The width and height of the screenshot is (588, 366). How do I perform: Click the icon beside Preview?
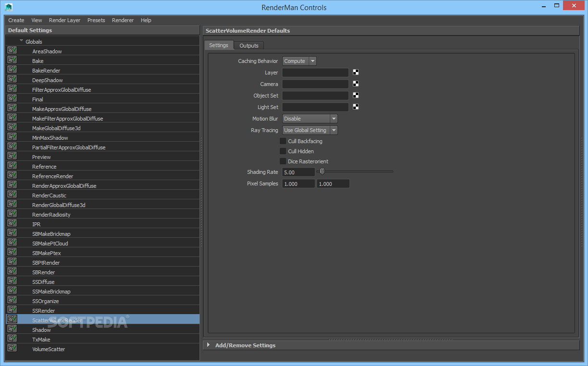[x=12, y=156]
